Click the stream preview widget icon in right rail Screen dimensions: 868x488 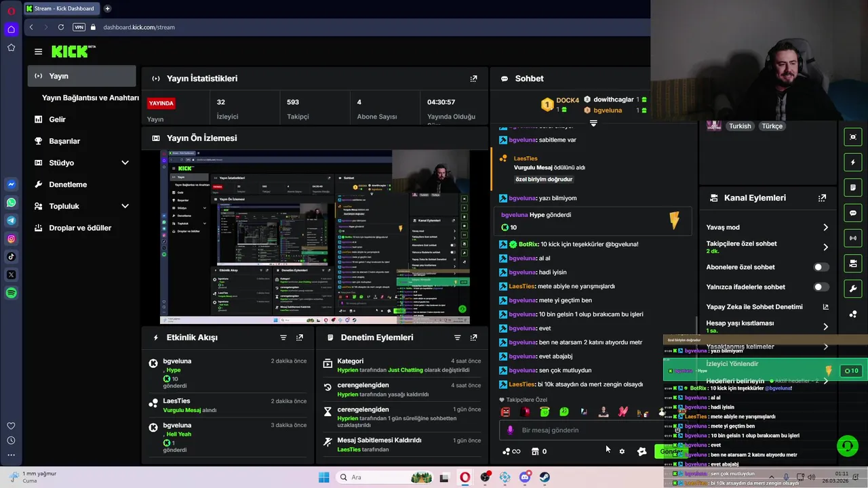click(x=853, y=137)
